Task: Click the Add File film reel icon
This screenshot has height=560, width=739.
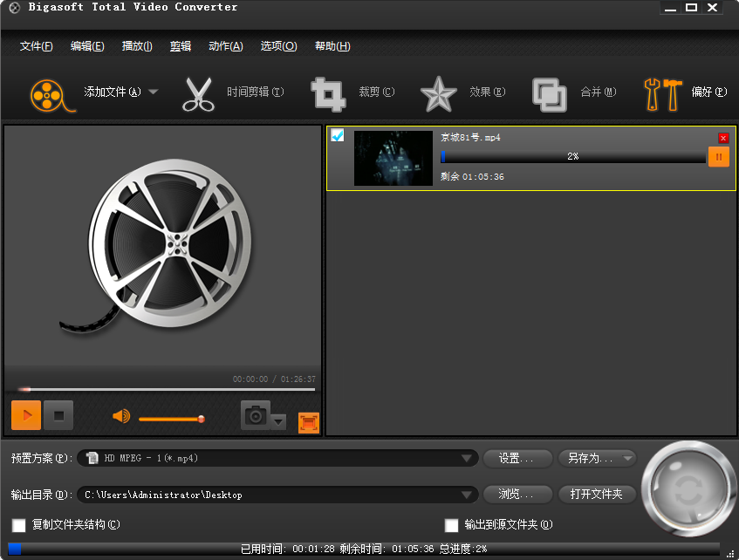Action: pos(49,93)
